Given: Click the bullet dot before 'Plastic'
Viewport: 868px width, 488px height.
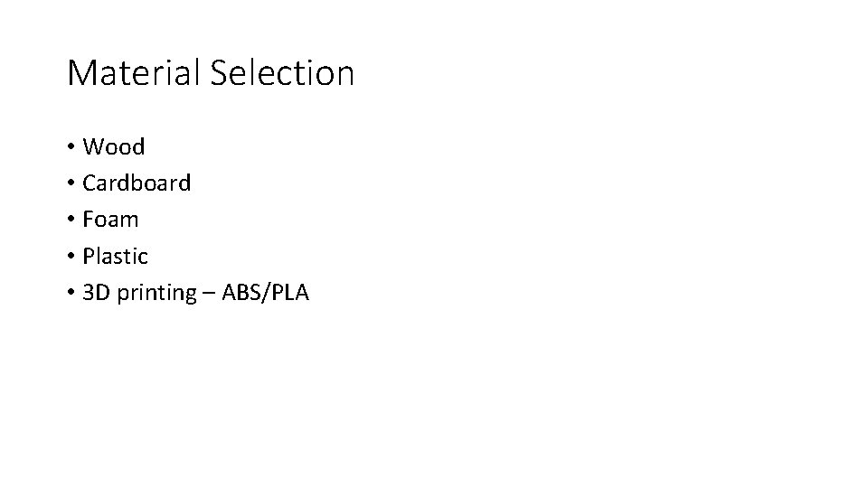Looking at the screenshot, I should 71,256.
